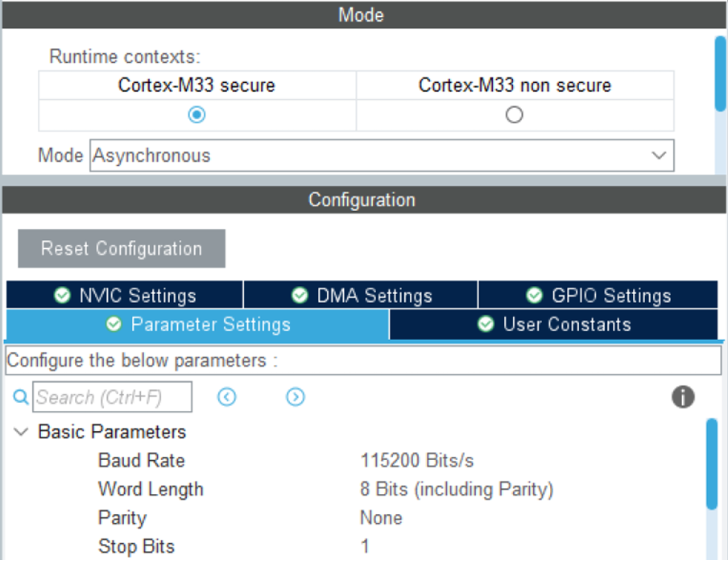Image resolution: width=728 pixels, height=564 pixels.
Task: Click the Cortex-M33 secure column header
Action: click(196, 85)
